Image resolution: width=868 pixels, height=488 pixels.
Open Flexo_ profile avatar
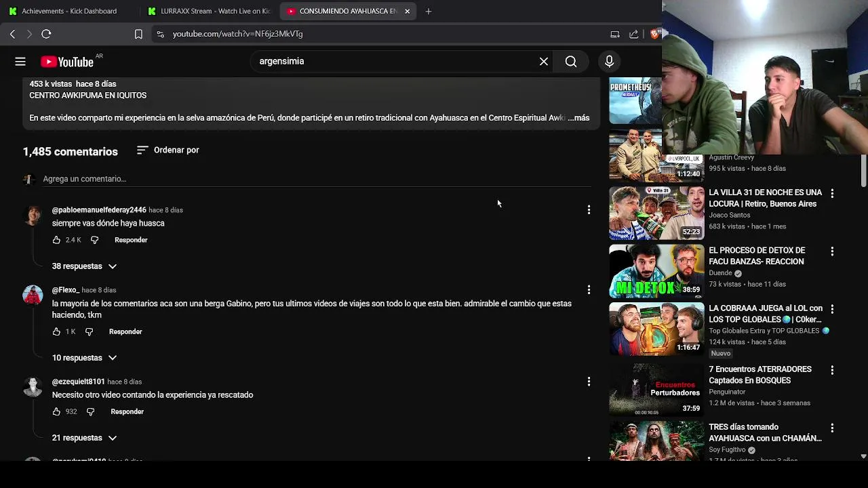click(33, 295)
